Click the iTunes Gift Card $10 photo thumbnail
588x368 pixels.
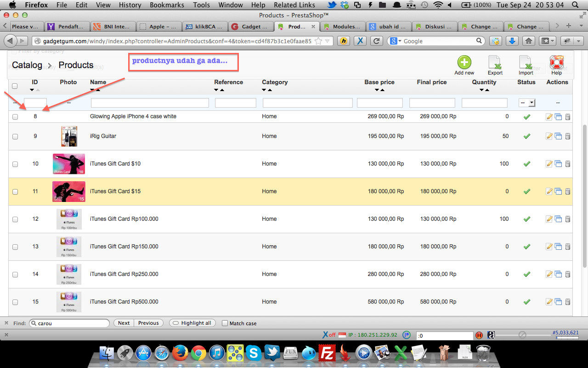coord(69,164)
